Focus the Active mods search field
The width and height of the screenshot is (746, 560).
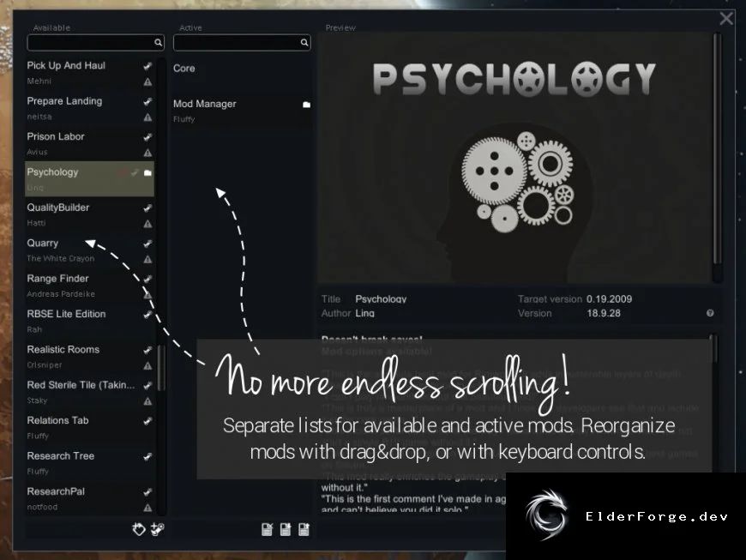242,43
